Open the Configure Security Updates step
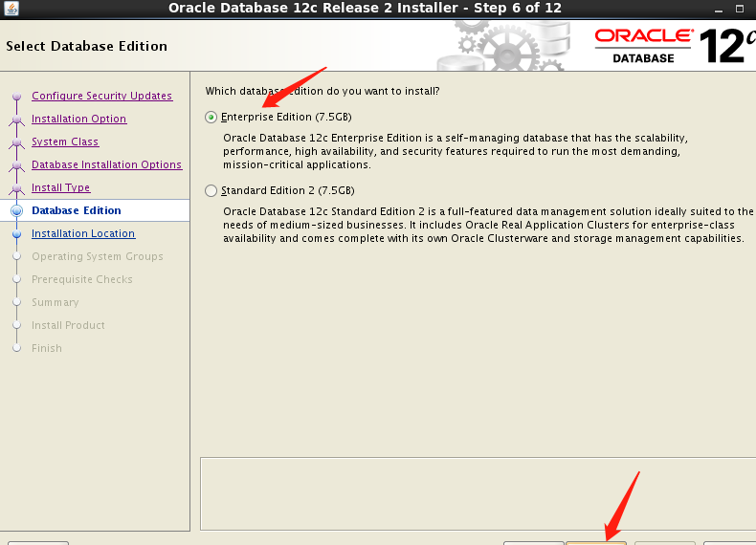Screen dimensions: 756x545 coord(101,96)
